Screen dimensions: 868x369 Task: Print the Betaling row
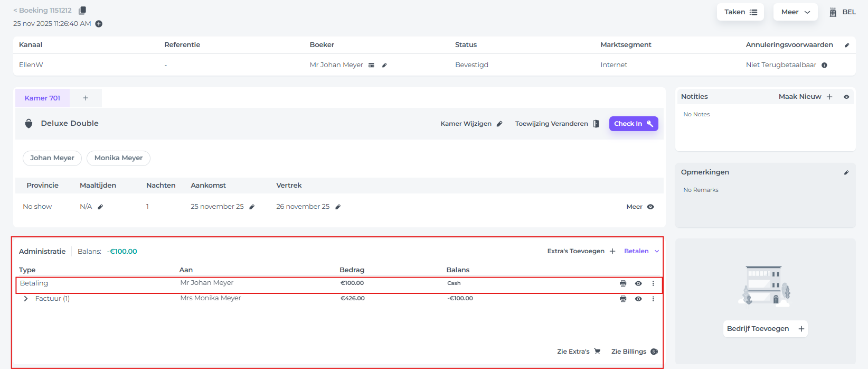[623, 283]
